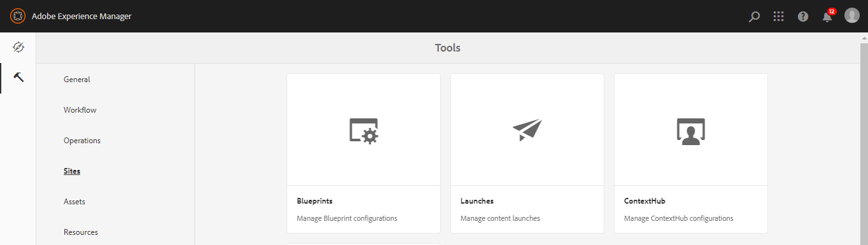Open the search magnifier icon
Screen dimensions: 868x245
click(x=754, y=17)
